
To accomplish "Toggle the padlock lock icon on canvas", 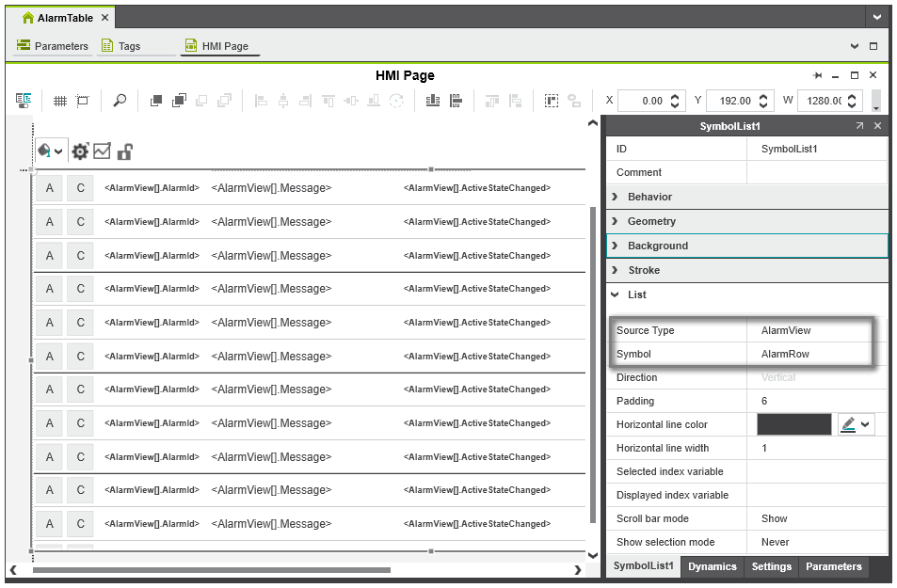I will click(124, 151).
